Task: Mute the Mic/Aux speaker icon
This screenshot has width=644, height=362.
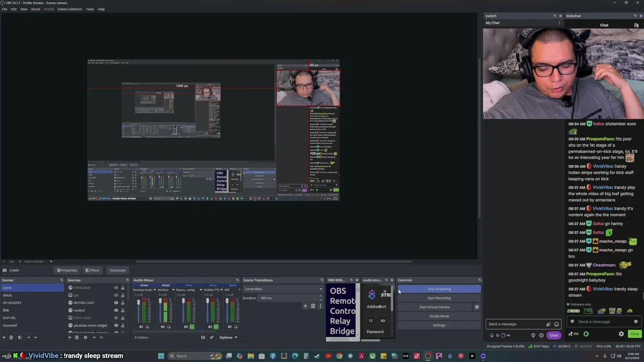Action: point(163,327)
